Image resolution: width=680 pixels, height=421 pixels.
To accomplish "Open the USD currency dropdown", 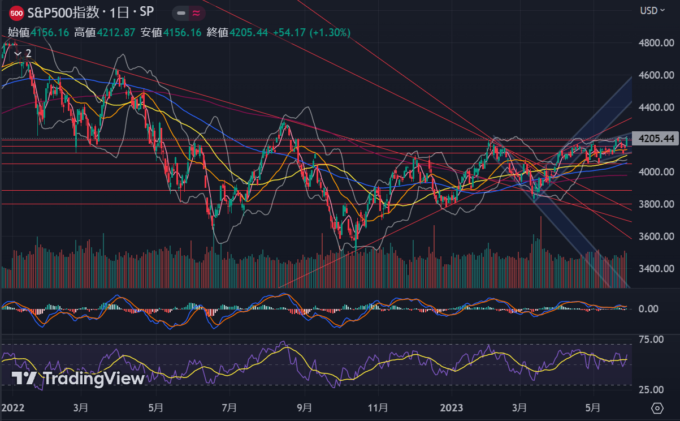I will point(650,11).
